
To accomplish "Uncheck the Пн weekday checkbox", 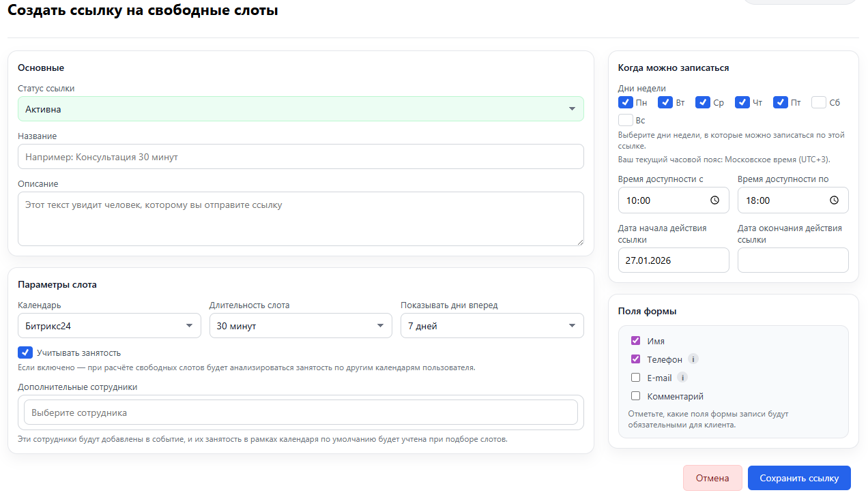I will coord(625,102).
